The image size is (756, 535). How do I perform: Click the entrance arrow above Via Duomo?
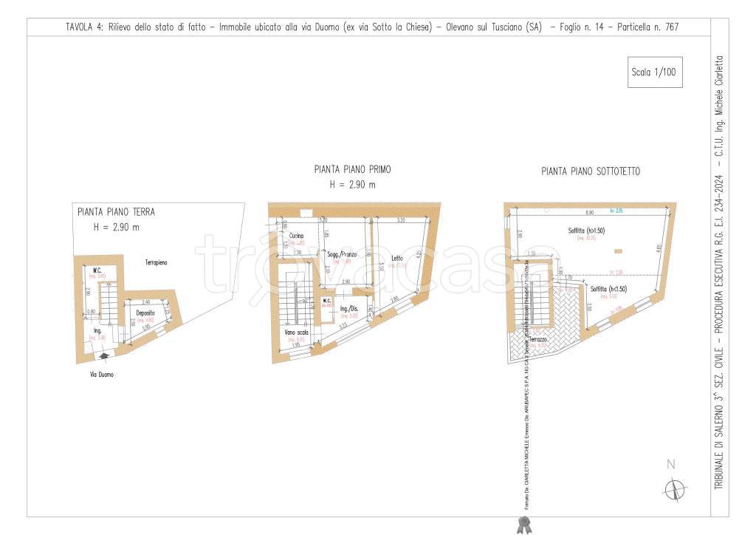pyautogui.click(x=104, y=357)
